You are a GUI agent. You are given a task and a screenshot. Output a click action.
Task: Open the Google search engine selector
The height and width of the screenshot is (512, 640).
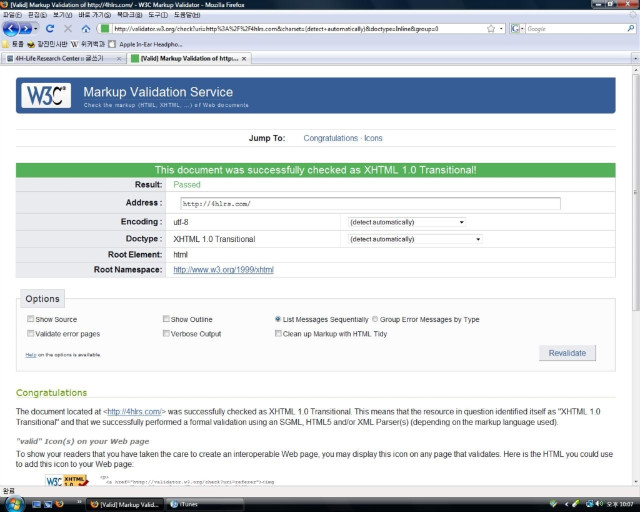(517, 29)
